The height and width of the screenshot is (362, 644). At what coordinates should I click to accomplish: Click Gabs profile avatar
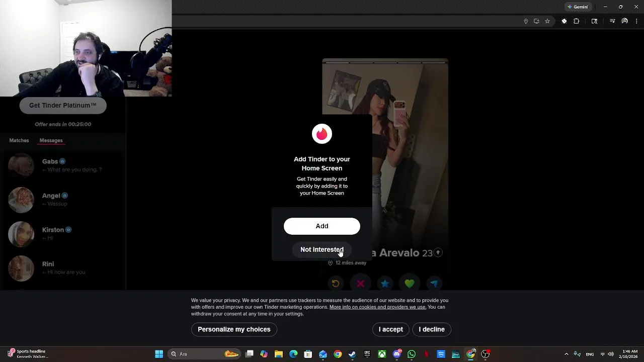point(21,165)
